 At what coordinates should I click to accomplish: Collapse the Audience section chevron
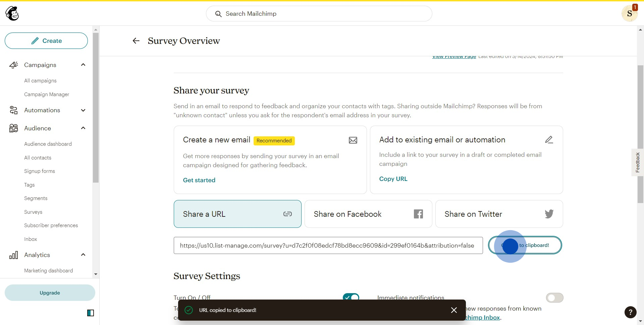tap(83, 128)
